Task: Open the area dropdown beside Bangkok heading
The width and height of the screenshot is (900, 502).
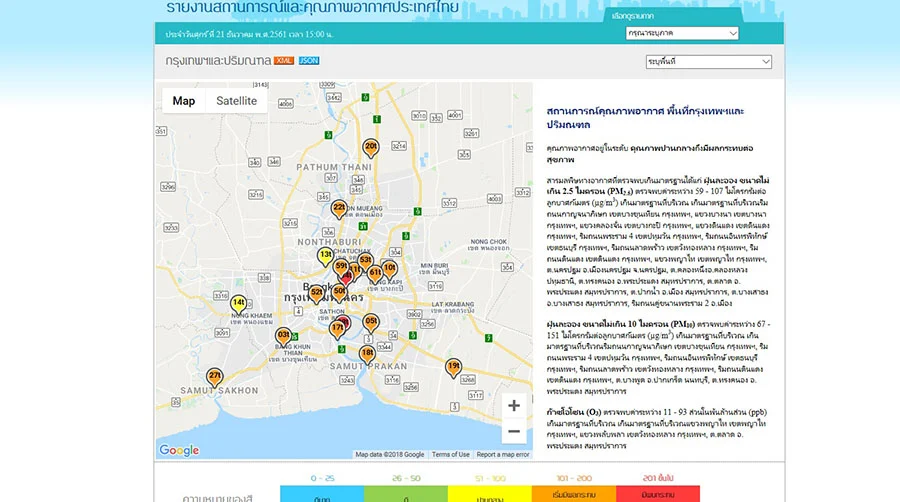Action: (x=708, y=61)
